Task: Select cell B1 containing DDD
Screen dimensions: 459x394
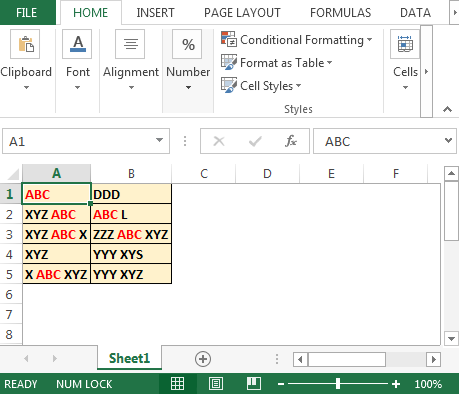Action: tap(131, 194)
